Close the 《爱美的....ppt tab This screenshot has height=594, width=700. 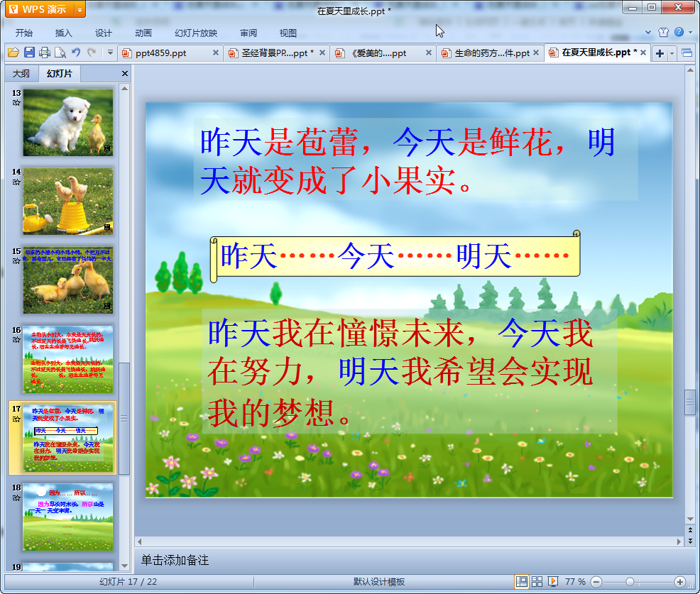[x=429, y=53]
